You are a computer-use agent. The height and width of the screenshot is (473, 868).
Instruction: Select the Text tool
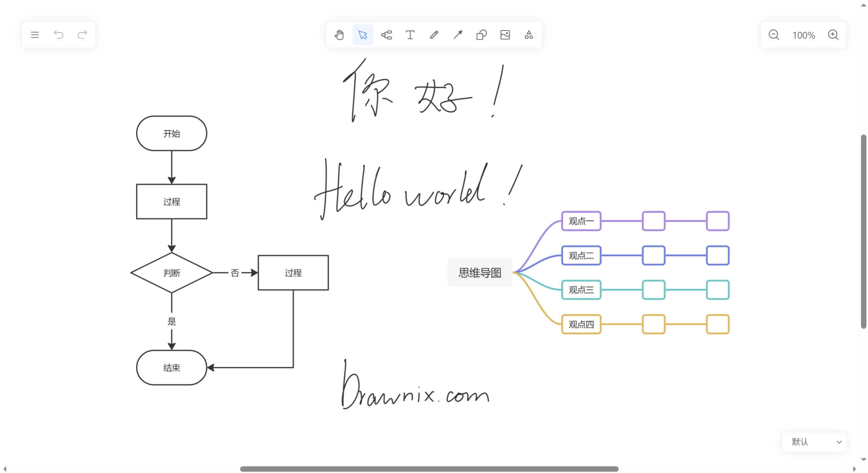click(410, 35)
